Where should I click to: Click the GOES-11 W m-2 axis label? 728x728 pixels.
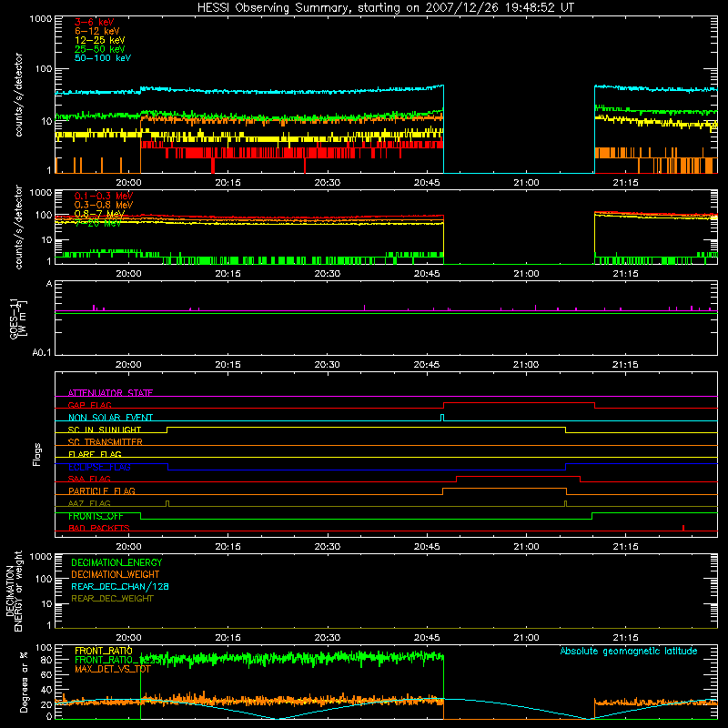pos(17,318)
